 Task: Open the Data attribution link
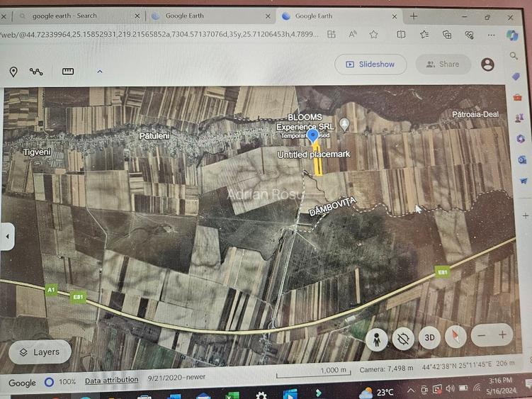111,380
